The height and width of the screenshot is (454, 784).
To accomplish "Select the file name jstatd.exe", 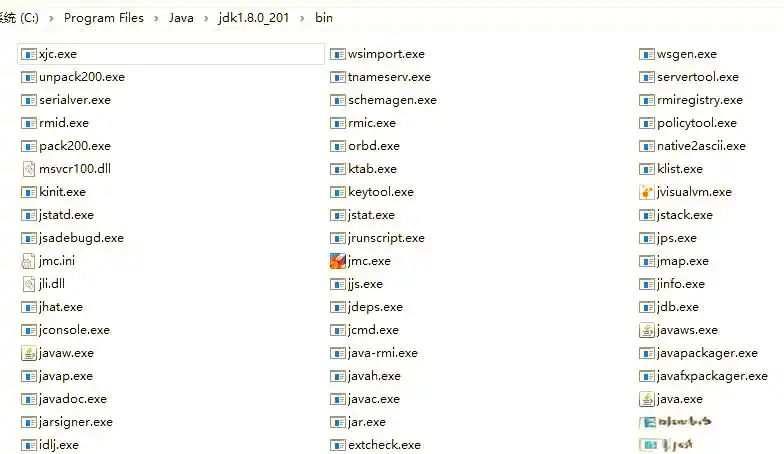I will click(66, 215).
